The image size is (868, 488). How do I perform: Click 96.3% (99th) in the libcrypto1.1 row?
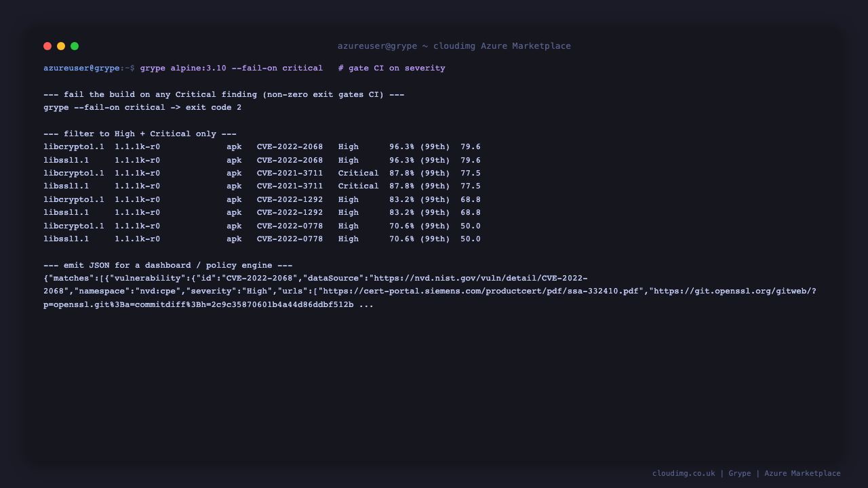pyautogui.click(x=420, y=147)
